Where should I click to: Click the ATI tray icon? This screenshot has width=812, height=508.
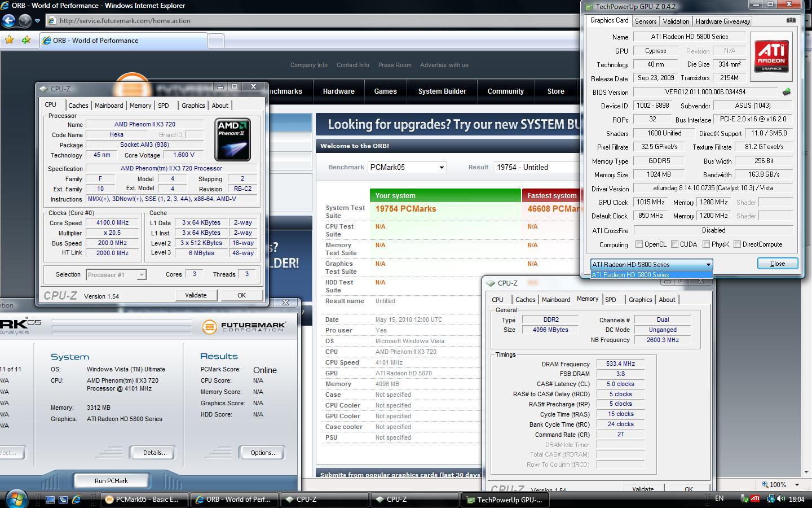pyautogui.click(x=754, y=499)
